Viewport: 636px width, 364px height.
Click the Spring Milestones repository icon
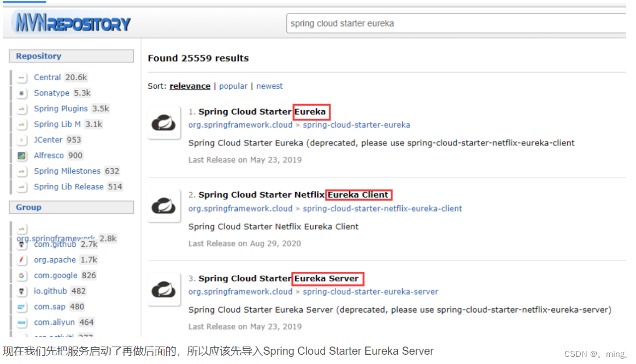coord(22,171)
